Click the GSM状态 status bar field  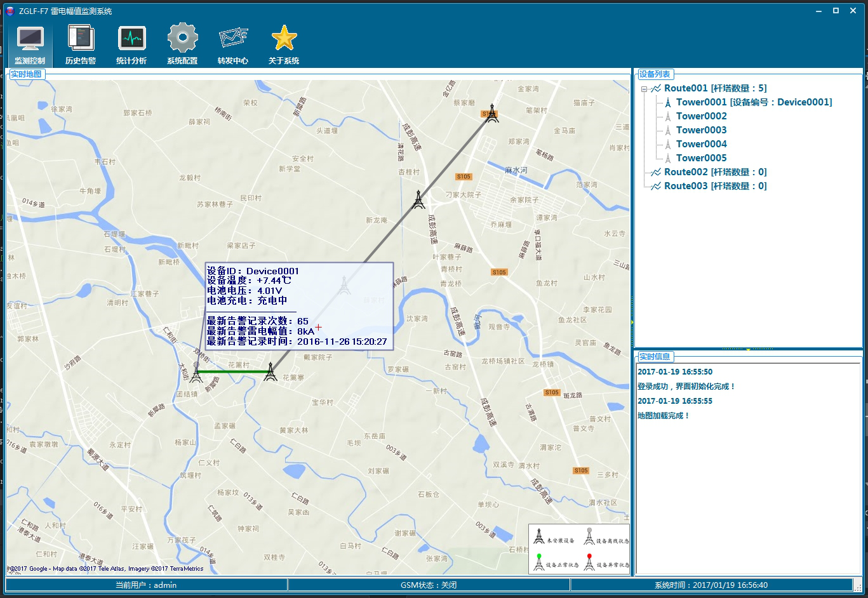[x=429, y=585]
